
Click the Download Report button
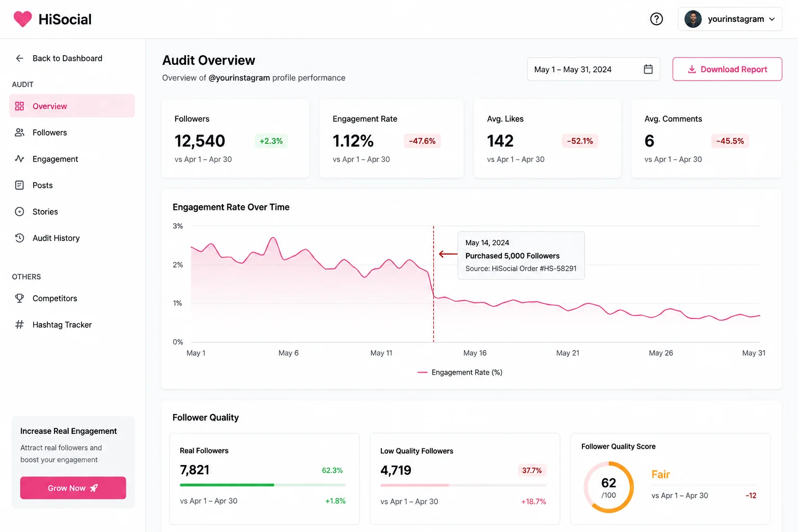click(x=727, y=69)
